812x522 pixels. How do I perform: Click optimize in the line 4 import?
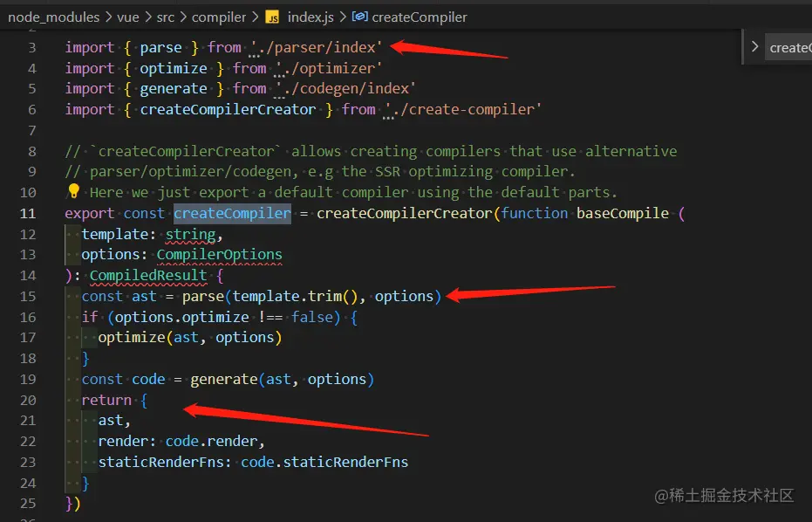coord(174,68)
